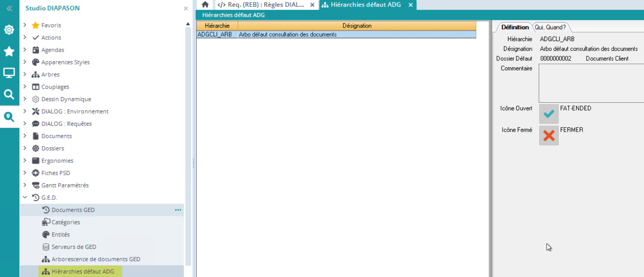Expand the Favoris tree node
Viewport: 644px width, 277px height.
click(x=25, y=25)
